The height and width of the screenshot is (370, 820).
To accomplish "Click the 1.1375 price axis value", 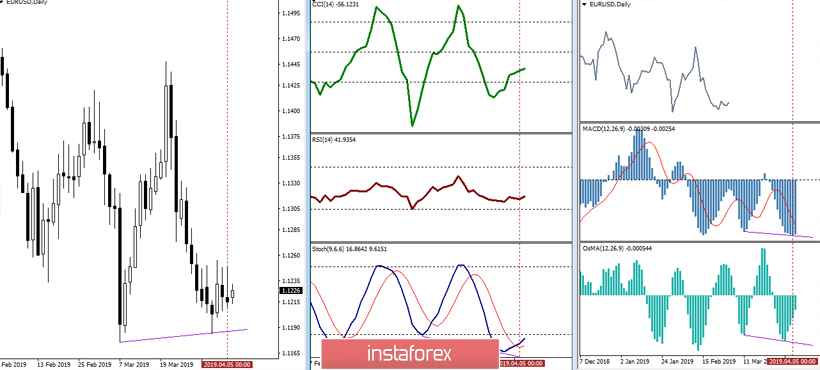I will click(x=290, y=137).
